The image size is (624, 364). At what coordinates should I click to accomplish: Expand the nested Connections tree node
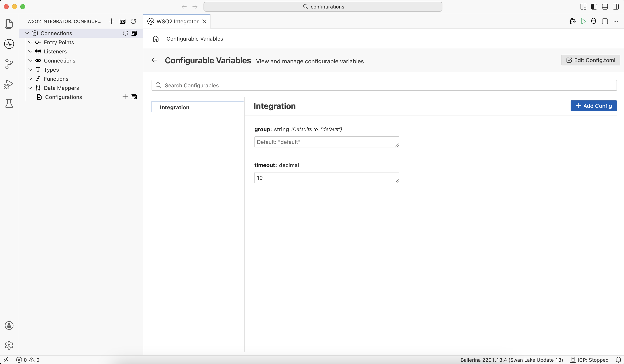click(x=30, y=61)
